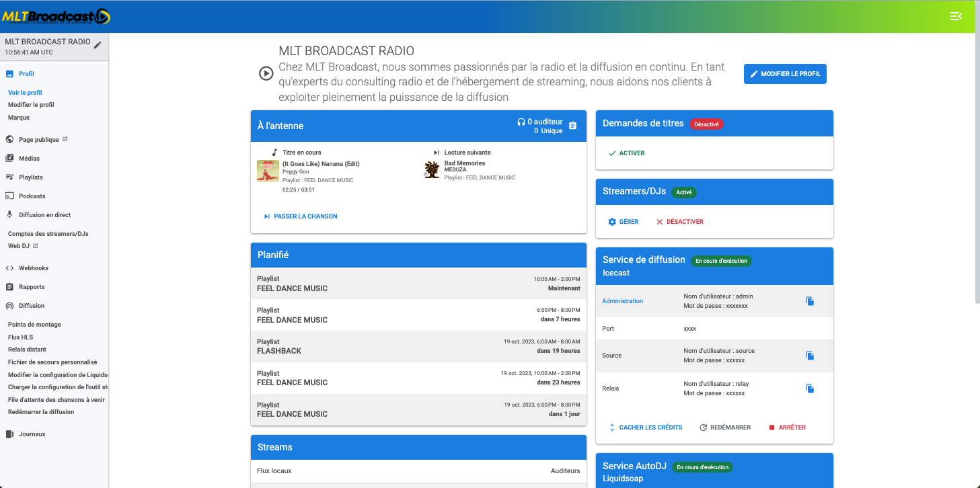Collapse the sidebar using the top-right menu icon
Image resolution: width=980 pixels, height=488 pixels.
tap(956, 17)
